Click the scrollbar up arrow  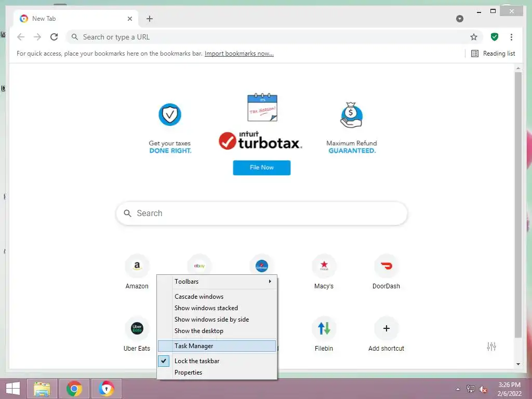pyautogui.click(x=518, y=68)
